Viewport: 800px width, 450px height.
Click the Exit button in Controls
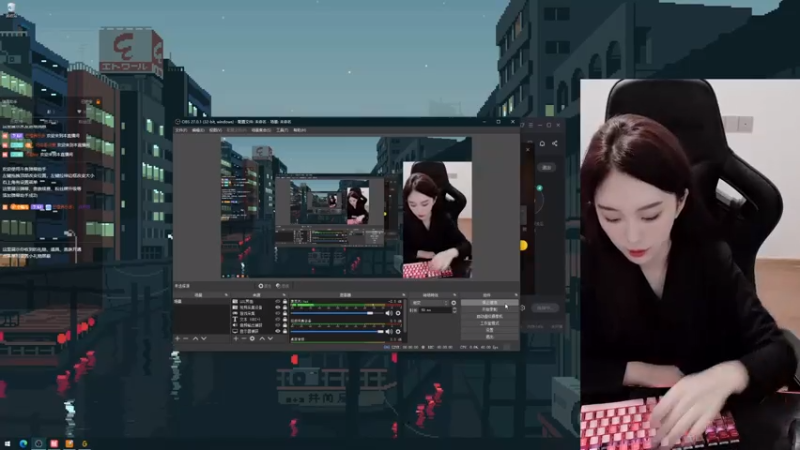(490, 337)
